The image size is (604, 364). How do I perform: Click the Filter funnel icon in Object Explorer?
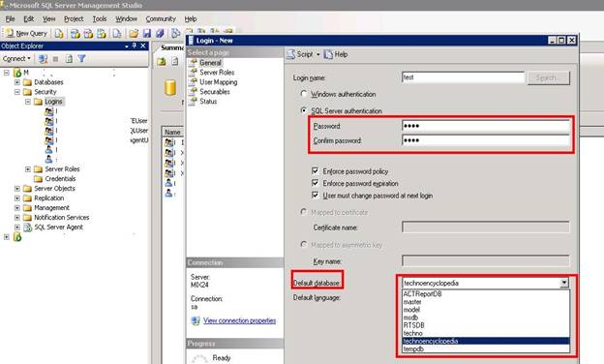[x=81, y=58]
